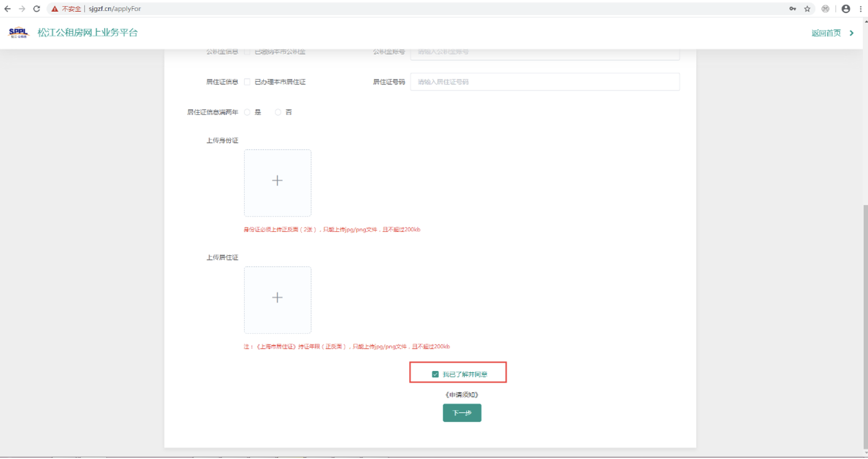Image resolution: width=868 pixels, height=459 pixels.
Task: Select 否 for 居住证信息满两年
Action: point(278,112)
